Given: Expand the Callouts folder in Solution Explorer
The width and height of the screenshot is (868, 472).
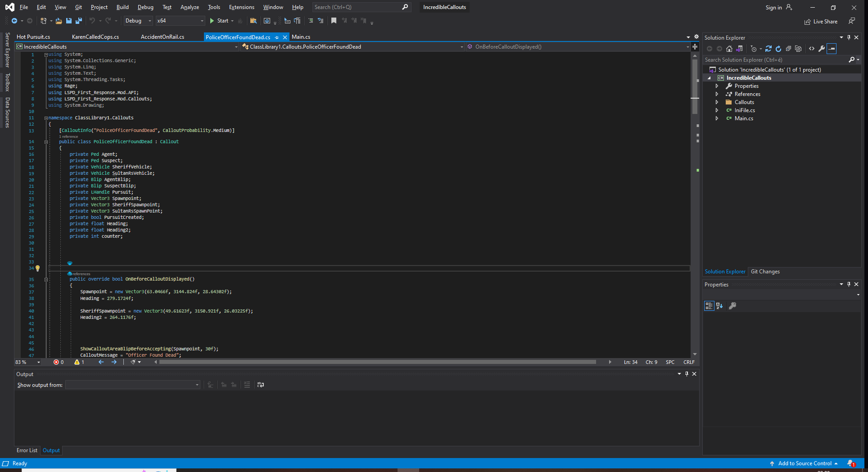Looking at the screenshot, I should tap(717, 102).
